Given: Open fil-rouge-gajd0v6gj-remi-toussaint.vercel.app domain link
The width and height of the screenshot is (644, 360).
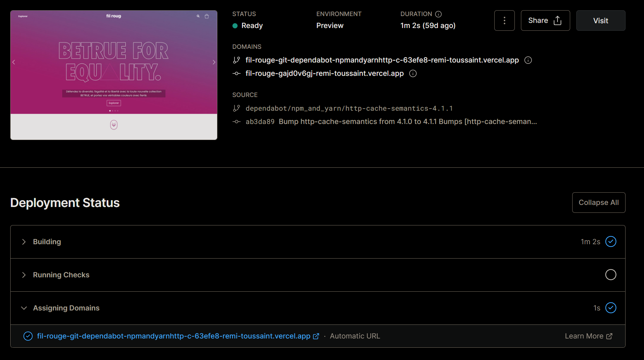Looking at the screenshot, I should [325, 73].
